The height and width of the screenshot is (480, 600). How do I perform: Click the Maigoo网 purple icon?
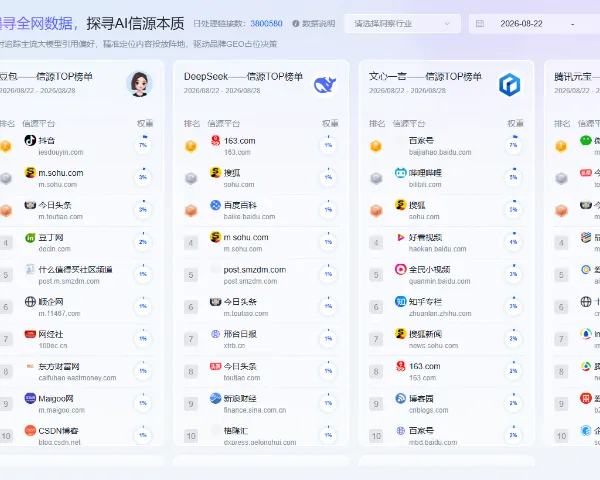(30, 398)
